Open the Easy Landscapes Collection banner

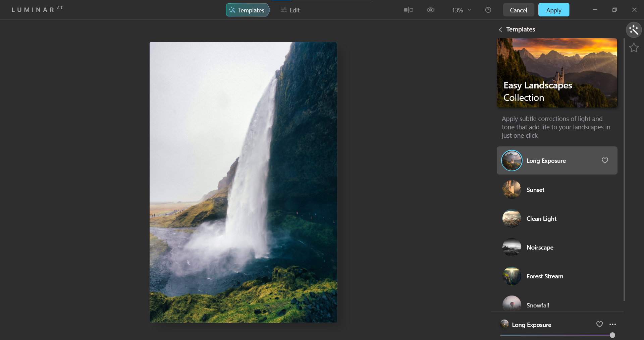[x=557, y=73]
